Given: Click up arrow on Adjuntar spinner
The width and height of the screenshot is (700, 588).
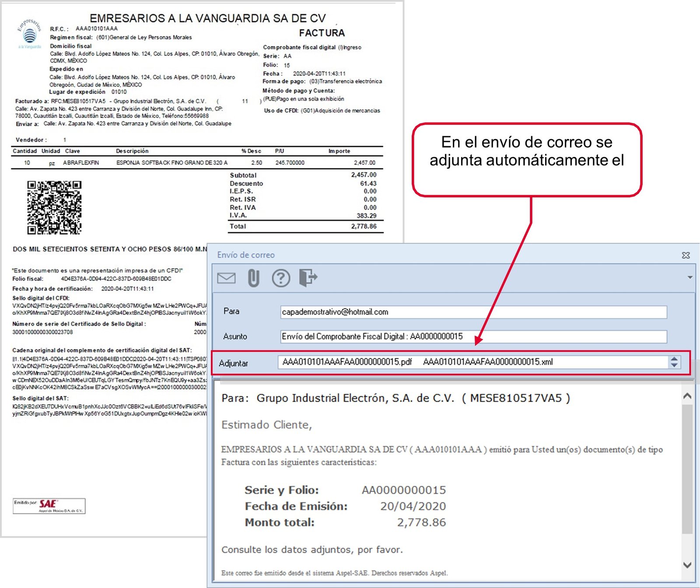Looking at the screenshot, I should (674, 359).
